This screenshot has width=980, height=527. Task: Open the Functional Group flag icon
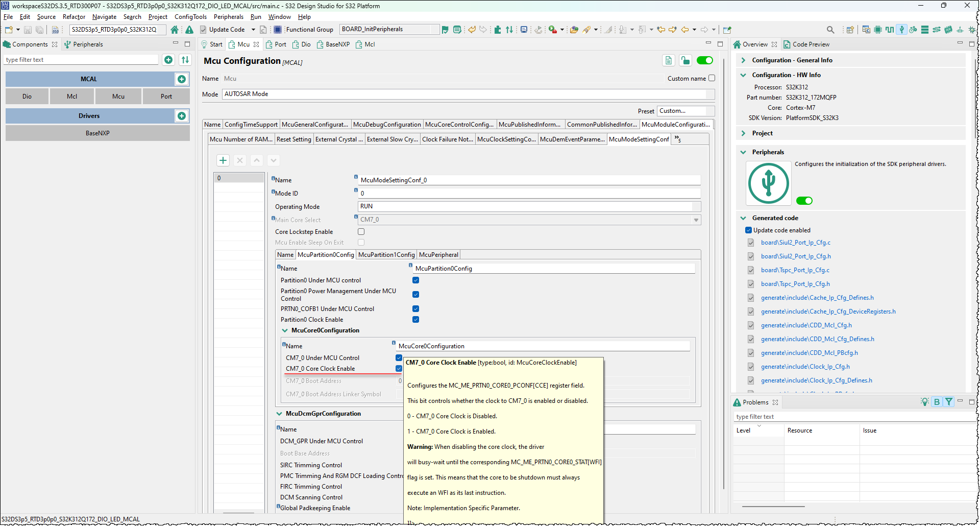tap(445, 30)
